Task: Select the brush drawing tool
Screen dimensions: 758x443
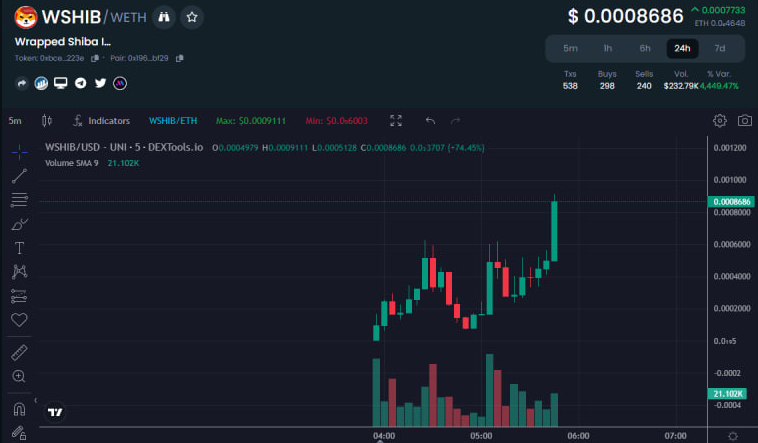Action: (x=19, y=224)
